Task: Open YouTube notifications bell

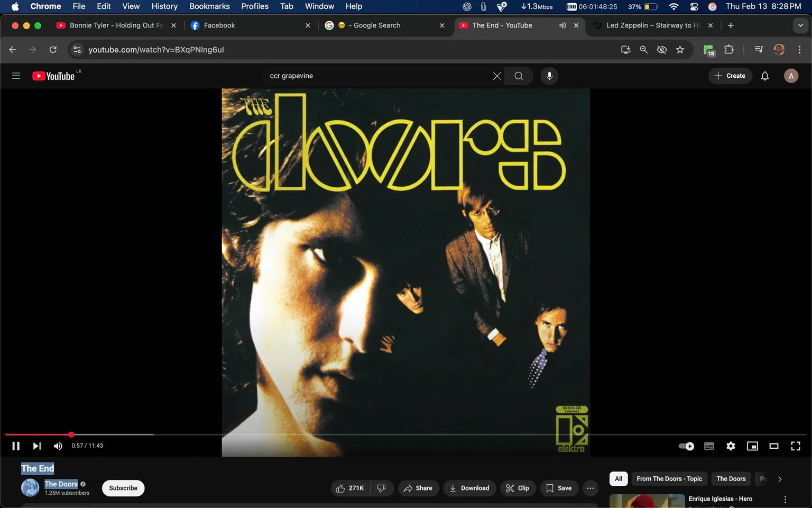Action: click(764, 76)
